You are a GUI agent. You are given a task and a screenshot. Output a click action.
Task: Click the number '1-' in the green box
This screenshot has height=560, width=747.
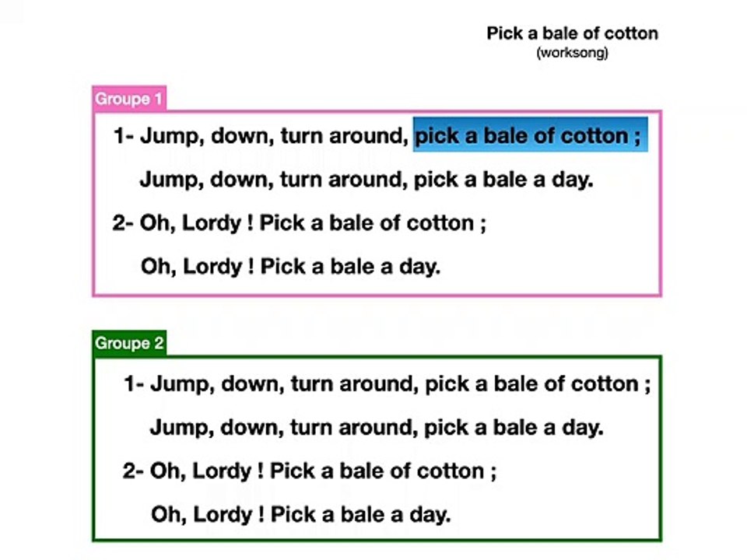(135, 383)
